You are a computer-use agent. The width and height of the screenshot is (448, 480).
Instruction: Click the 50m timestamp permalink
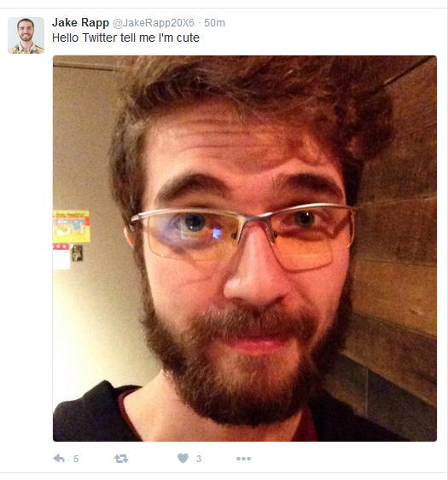pos(214,23)
